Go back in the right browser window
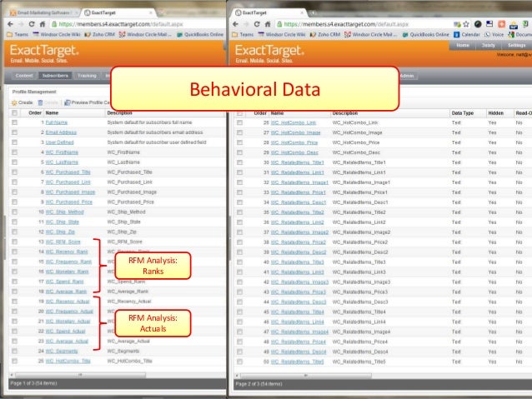This screenshot has height=399, width=532. click(236, 24)
